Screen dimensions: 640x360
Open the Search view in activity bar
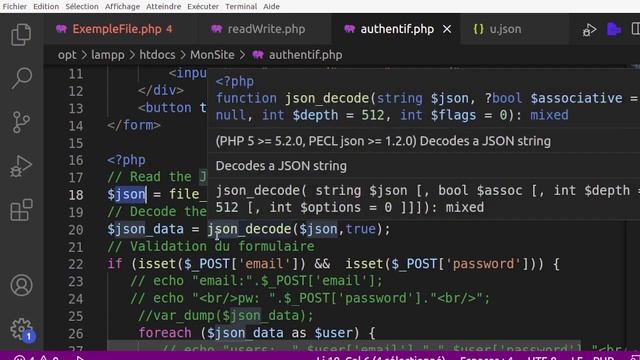pyautogui.click(x=21, y=78)
